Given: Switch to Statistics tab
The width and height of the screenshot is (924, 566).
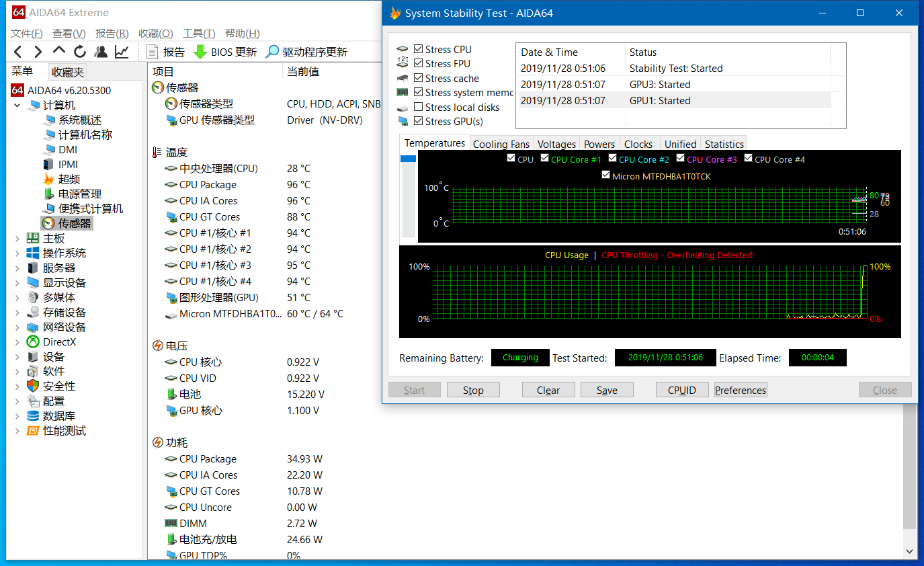Looking at the screenshot, I should pos(724,144).
